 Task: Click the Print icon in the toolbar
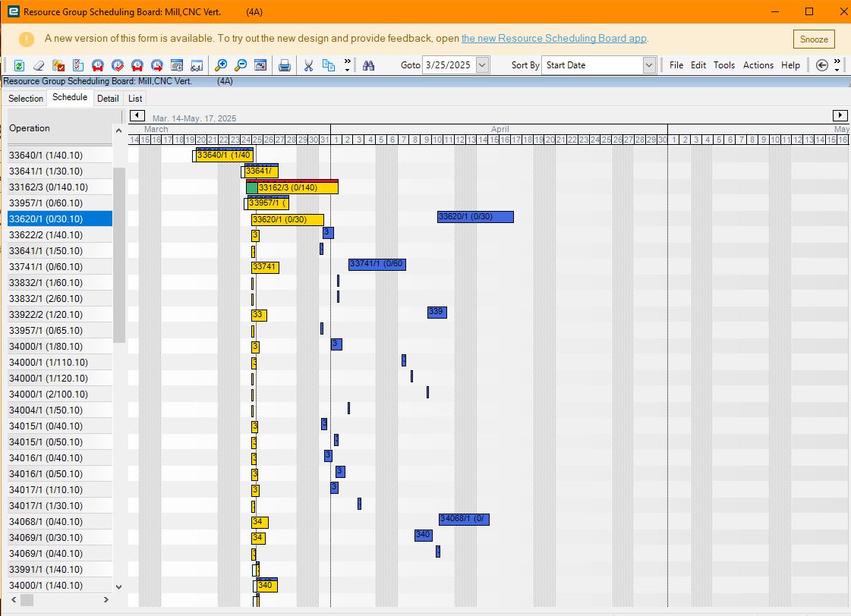[285, 65]
